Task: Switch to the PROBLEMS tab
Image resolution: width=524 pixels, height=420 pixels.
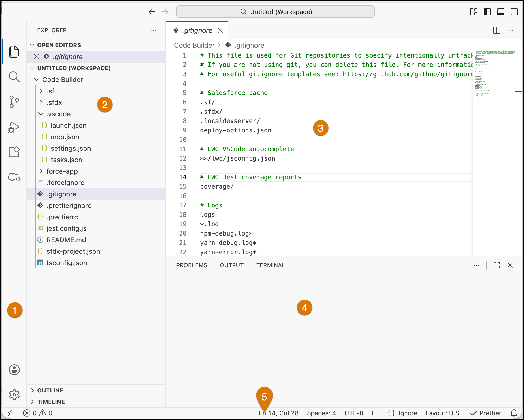Action: point(191,265)
